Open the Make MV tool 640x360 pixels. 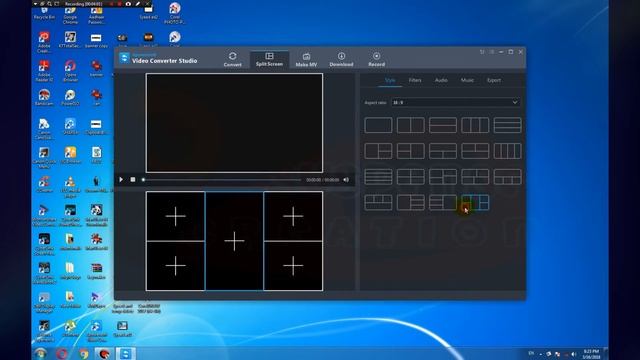pyautogui.click(x=306, y=60)
